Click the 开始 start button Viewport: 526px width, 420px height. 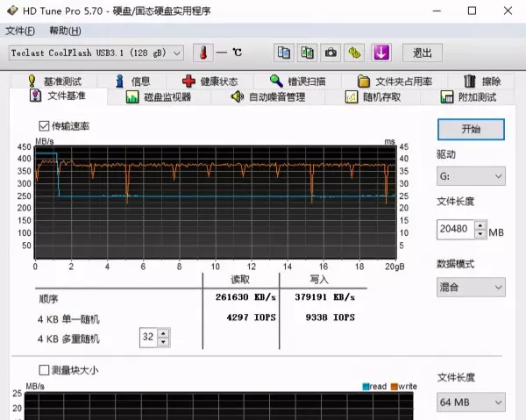[x=471, y=129]
